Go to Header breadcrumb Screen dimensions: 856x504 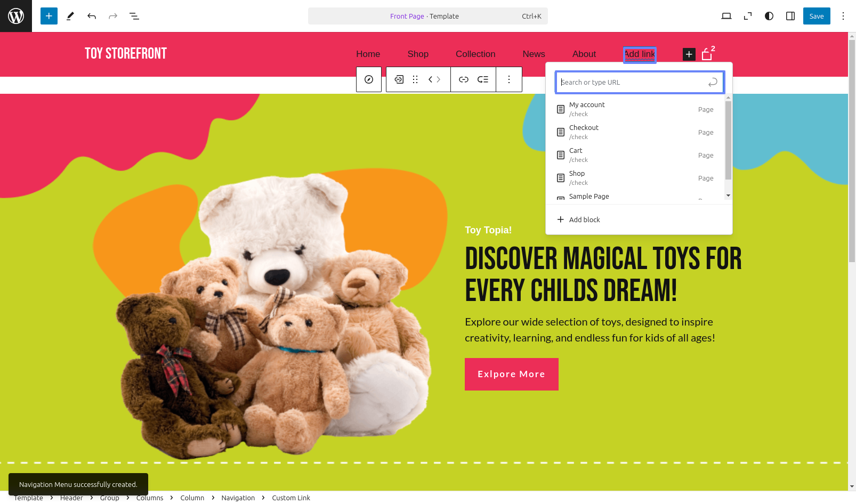[x=71, y=498]
